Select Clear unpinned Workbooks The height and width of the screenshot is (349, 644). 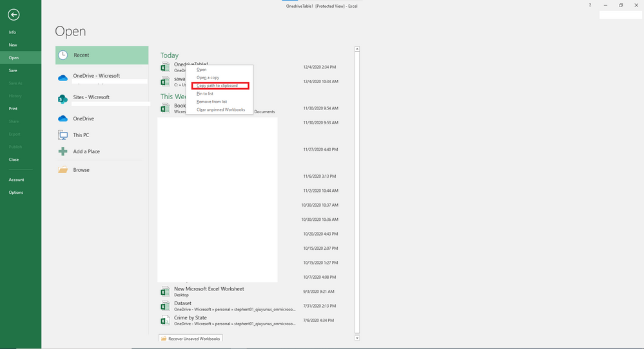(x=219, y=109)
